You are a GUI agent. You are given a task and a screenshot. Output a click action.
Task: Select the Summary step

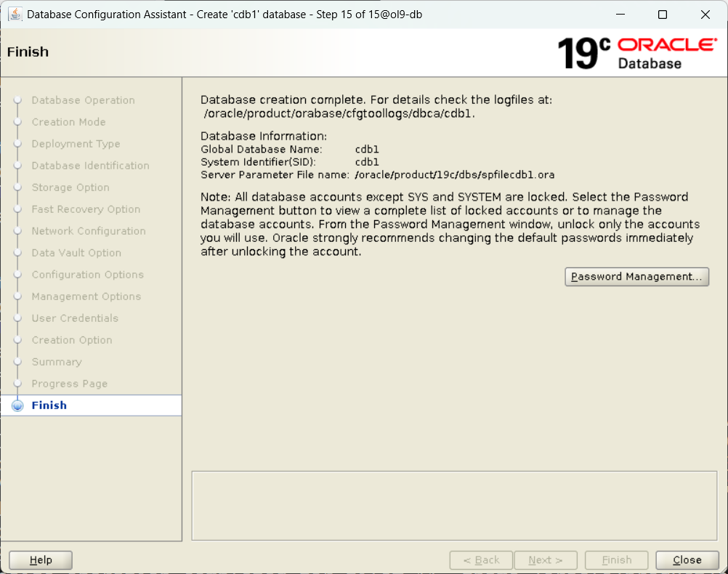pyautogui.click(x=57, y=363)
